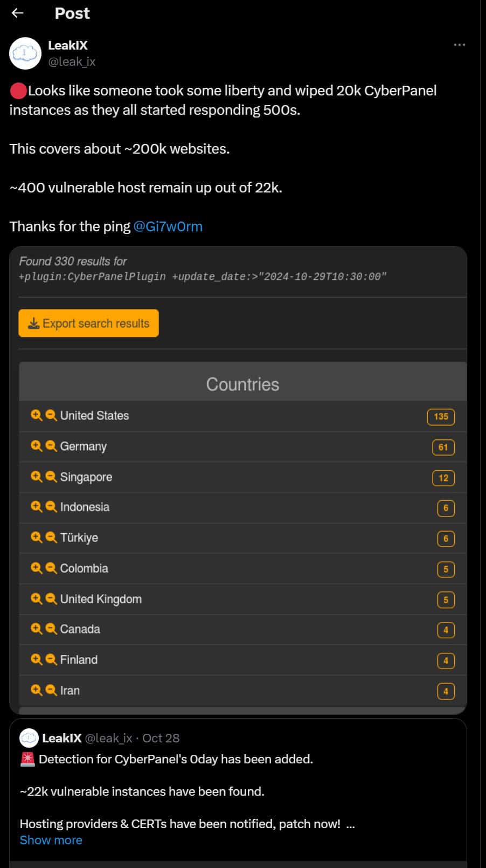This screenshot has height=868, width=486.
Task: Zoom-out exclude filter for Colombia
Action: click(51, 568)
